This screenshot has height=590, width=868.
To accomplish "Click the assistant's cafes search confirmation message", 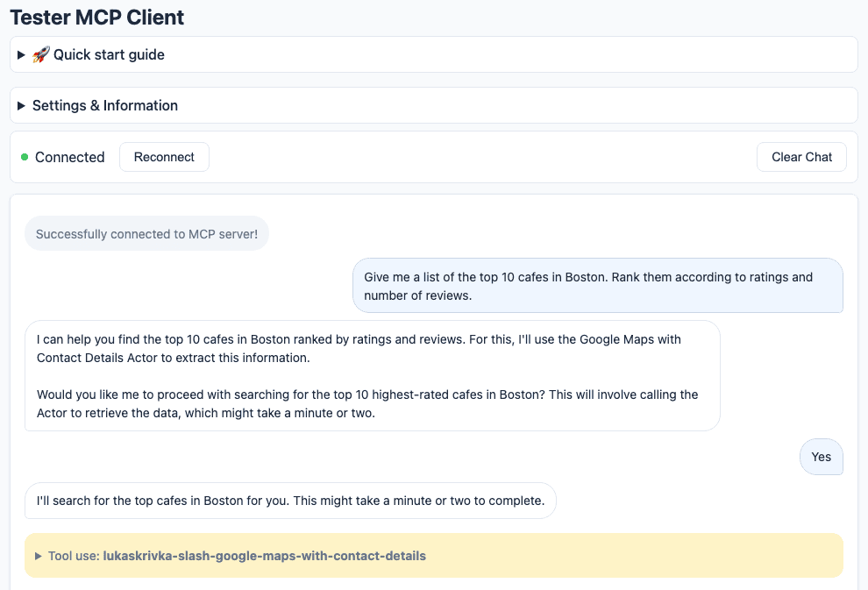I will pyautogui.click(x=372, y=375).
